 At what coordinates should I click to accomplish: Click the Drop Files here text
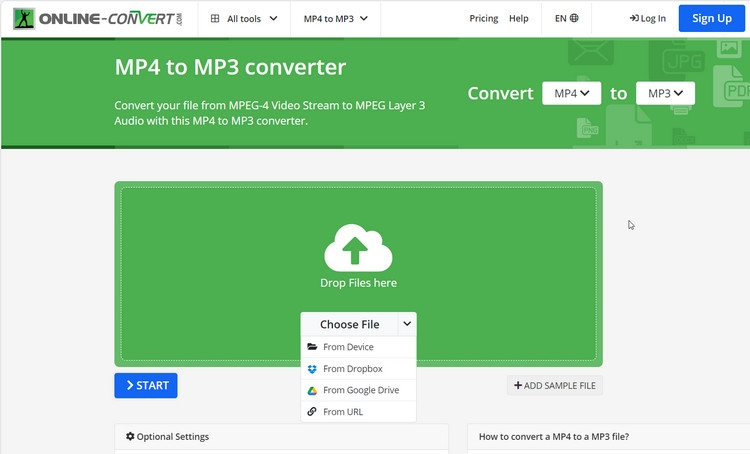coord(358,283)
